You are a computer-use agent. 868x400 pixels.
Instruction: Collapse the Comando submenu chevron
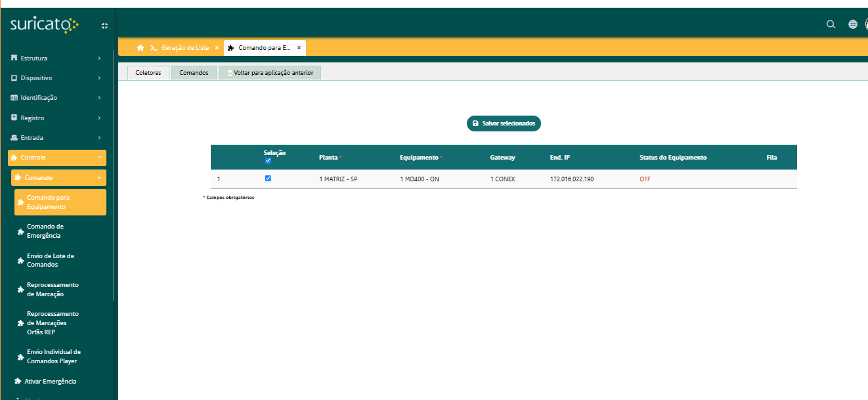point(99,178)
